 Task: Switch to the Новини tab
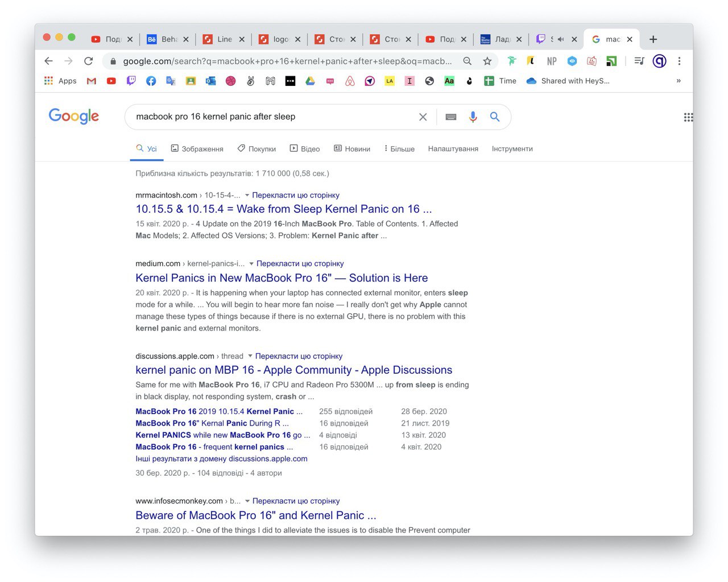pos(352,148)
